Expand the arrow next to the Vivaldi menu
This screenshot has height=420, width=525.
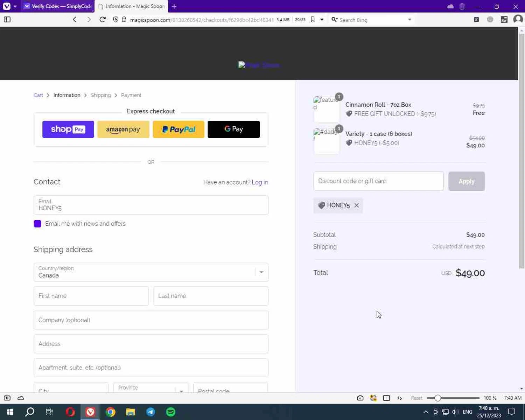click(x=15, y=6)
